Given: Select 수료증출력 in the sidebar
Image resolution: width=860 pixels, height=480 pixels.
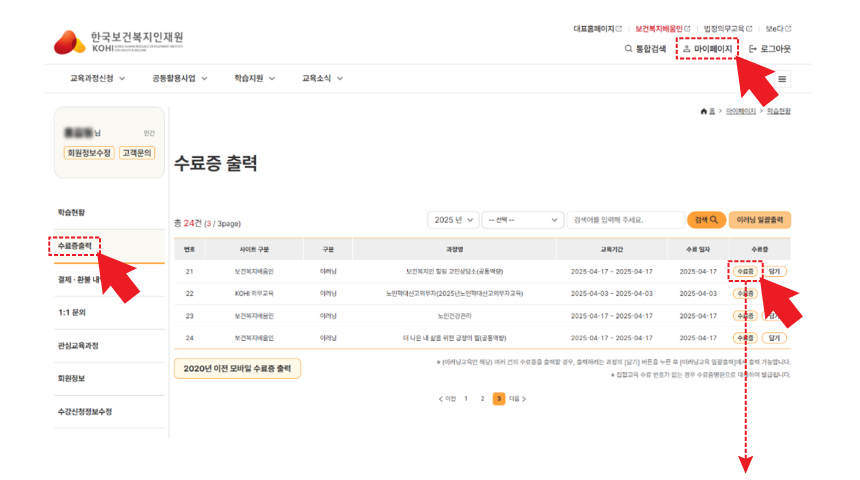Looking at the screenshot, I should [x=75, y=246].
